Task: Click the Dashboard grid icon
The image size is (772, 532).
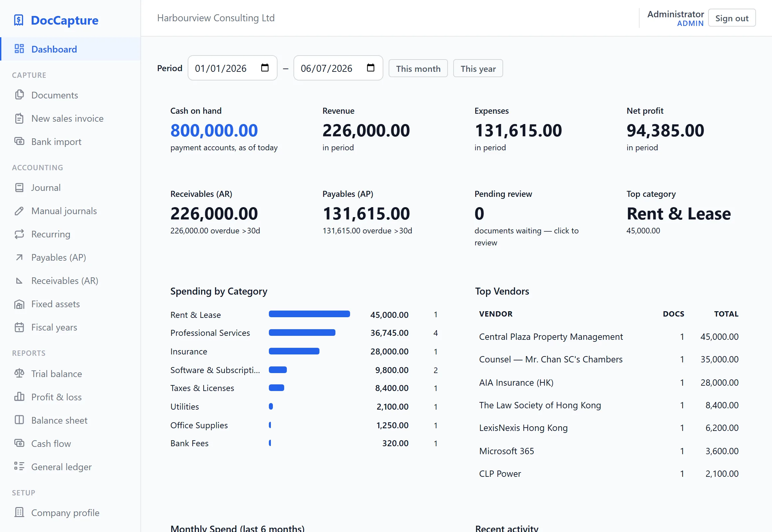Action: (19, 49)
